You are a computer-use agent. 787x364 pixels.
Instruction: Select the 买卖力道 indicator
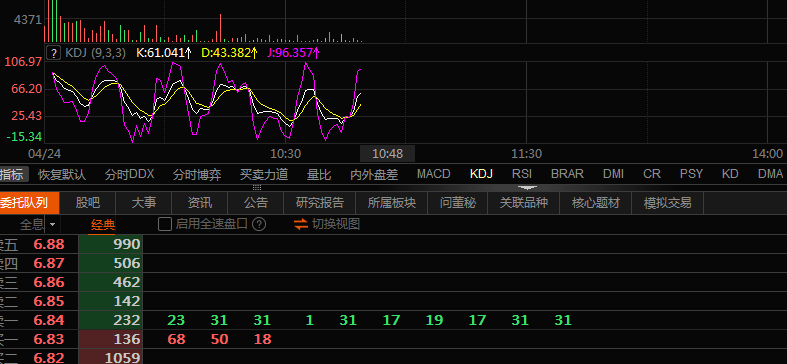264,175
